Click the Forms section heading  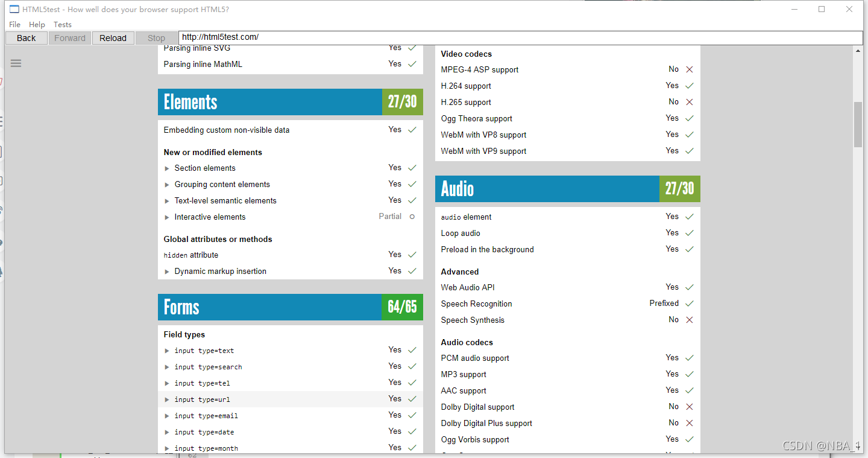pos(181,307)
